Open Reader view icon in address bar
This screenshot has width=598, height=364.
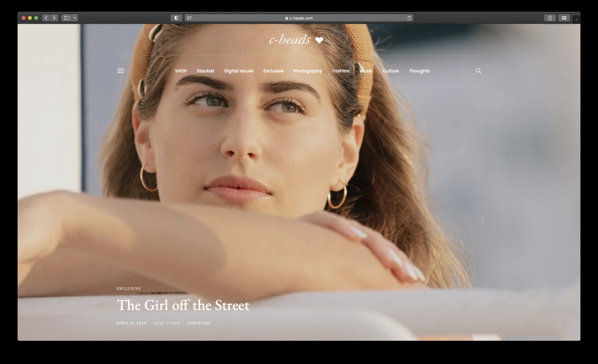(x=189, y=18)
